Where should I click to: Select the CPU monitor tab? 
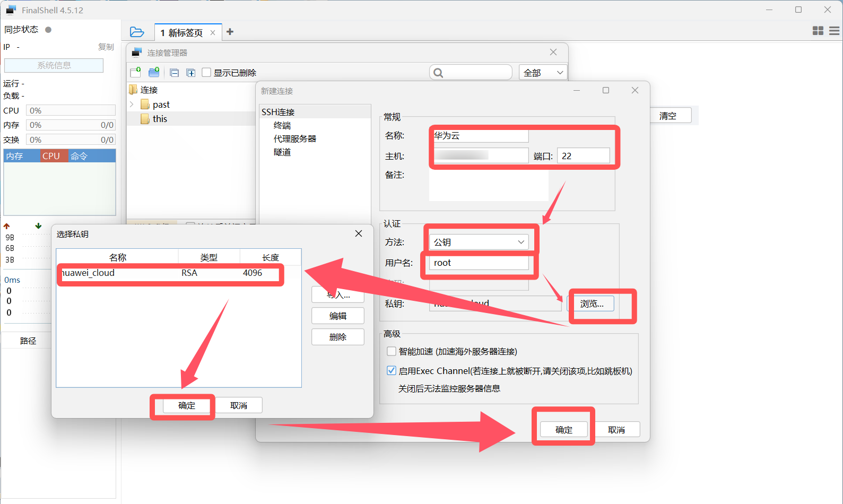(x=54, y=156)
